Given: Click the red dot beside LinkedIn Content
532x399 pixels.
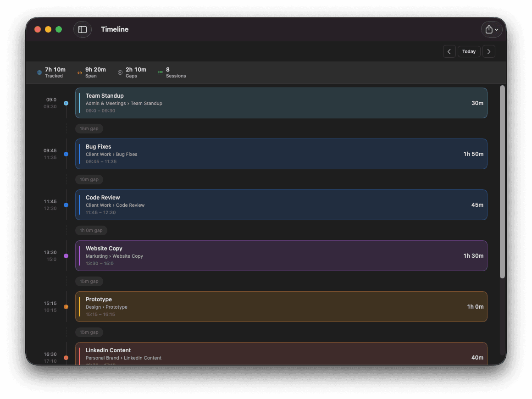Looking at the screenshot, I should coord(66,357).
